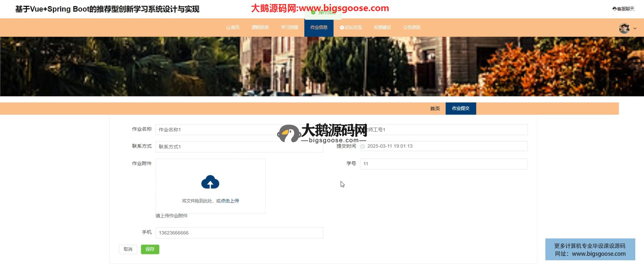Open the 课程信息 menu item

tap(260, 28)
